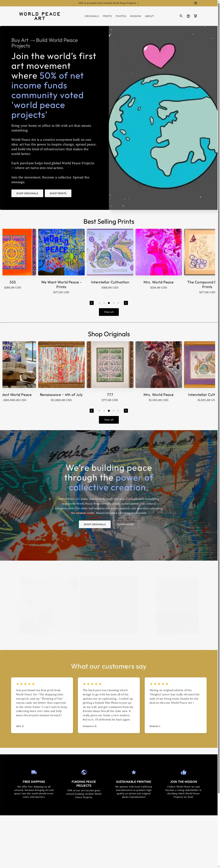Open Instagram icon in top banner
The width and height of the screenshot is (220, 868).
[x=195, y=3]
